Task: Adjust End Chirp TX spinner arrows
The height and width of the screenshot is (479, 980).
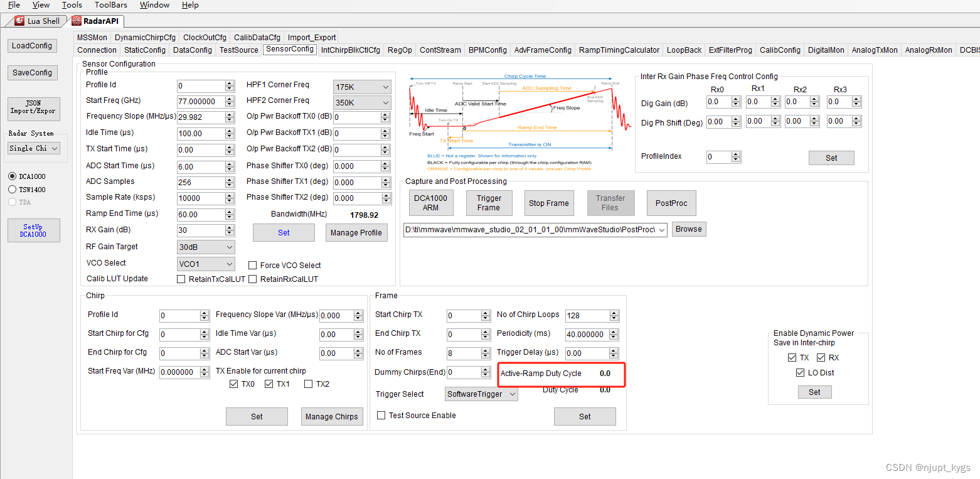Action: point(486,335)
